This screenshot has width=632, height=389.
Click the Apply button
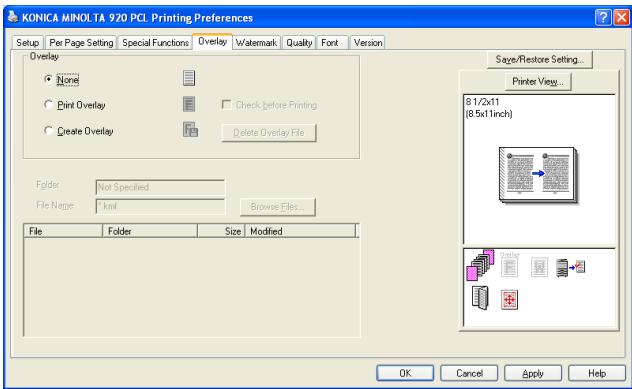point(533,373)
